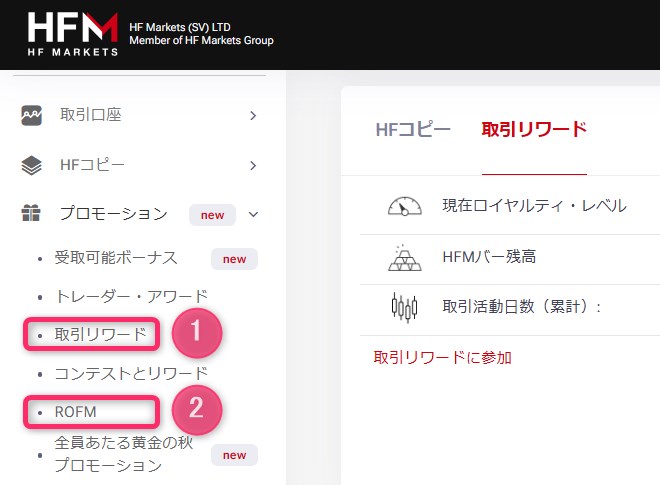This screenshot has height=485, width=660.
Task: Open HFコピー in the sidebar
Action: coord(93,165)
